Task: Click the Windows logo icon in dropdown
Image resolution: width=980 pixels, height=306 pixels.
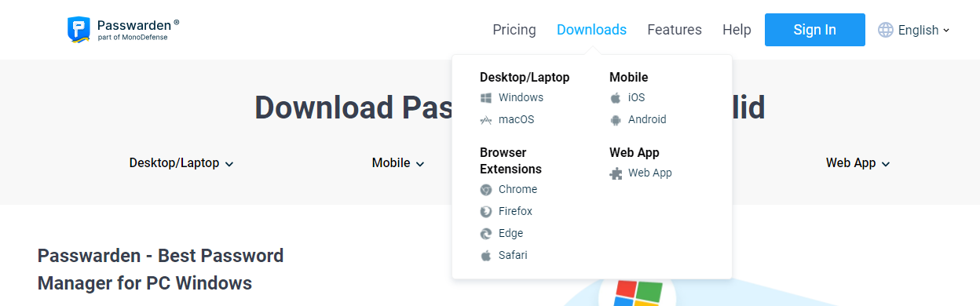Action: pos(486,98)
